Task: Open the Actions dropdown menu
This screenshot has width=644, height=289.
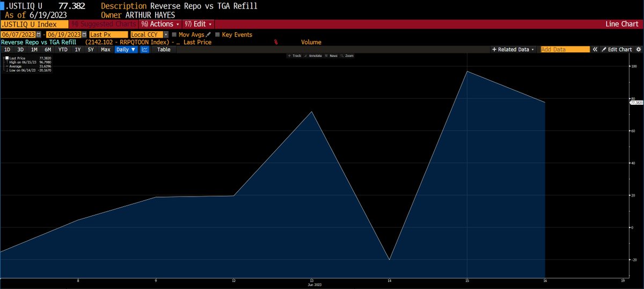Action: pyautogui.click(x=159, y=24)
